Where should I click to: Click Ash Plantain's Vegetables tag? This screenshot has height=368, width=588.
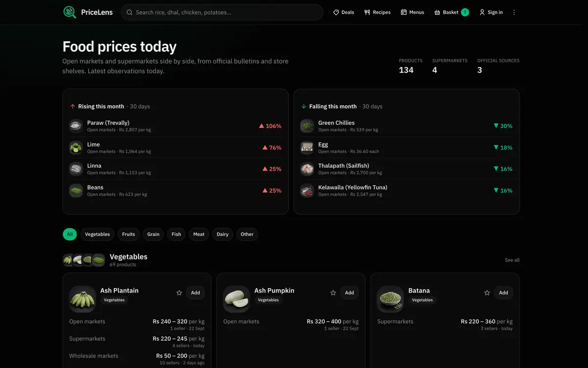(x=114, y=300)
